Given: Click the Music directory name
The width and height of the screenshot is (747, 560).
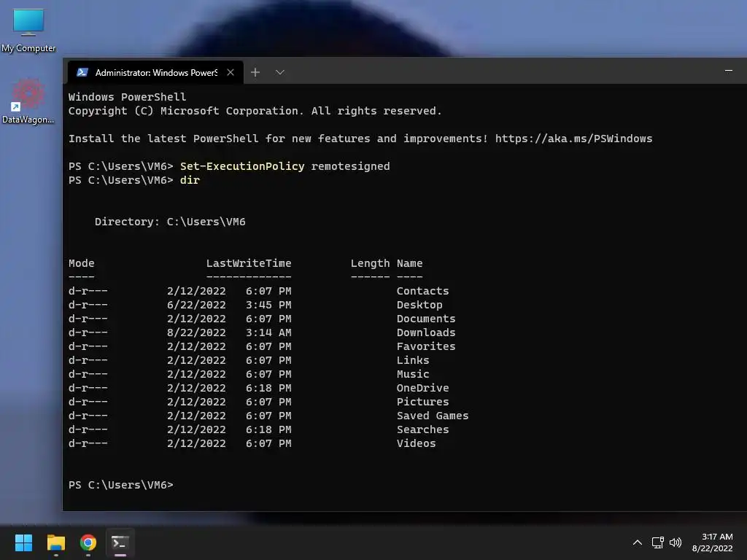Looking at the screenshot, I should pyautogui.click(x=413, y=374).
